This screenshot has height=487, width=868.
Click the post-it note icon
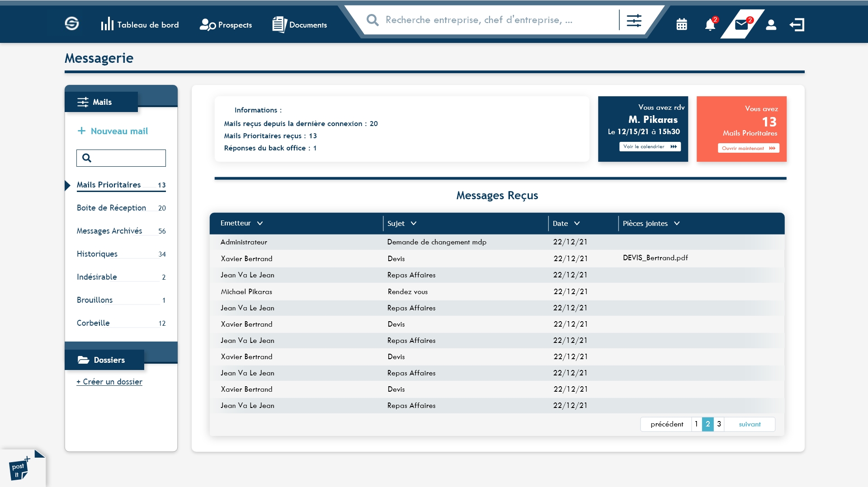click(19, 468)
